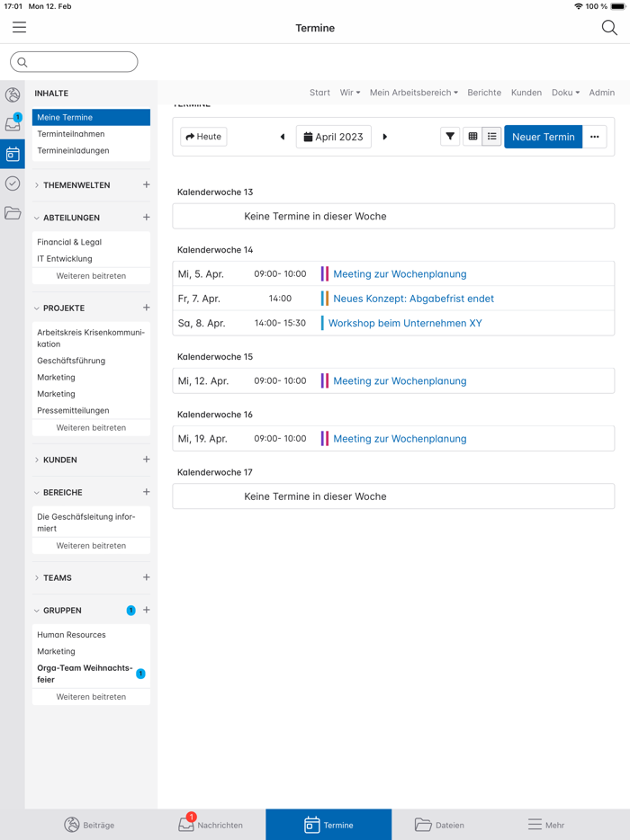Tap notification badge on Orga-Team Weihnachtsfeier
Screen dimensions: 630x840
click(x=140, y=674)
